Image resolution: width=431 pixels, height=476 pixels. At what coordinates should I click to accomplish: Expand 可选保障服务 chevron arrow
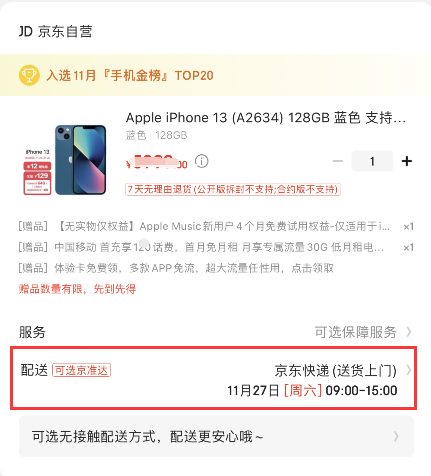coord(409,332)
